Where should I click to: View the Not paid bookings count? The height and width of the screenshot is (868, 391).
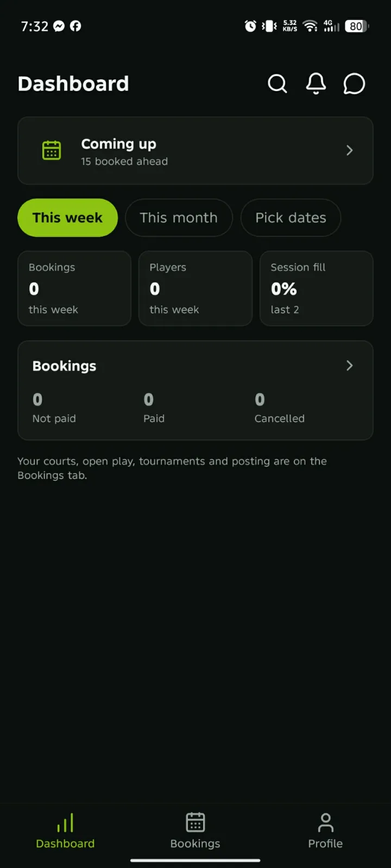(x=37, y=400)
